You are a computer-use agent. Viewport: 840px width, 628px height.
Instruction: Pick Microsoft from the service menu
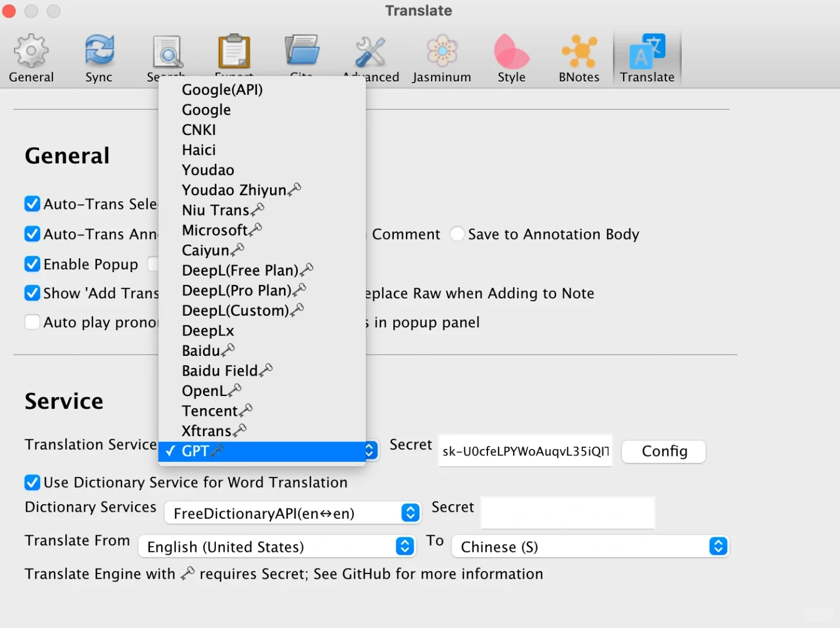coord(262,230)
